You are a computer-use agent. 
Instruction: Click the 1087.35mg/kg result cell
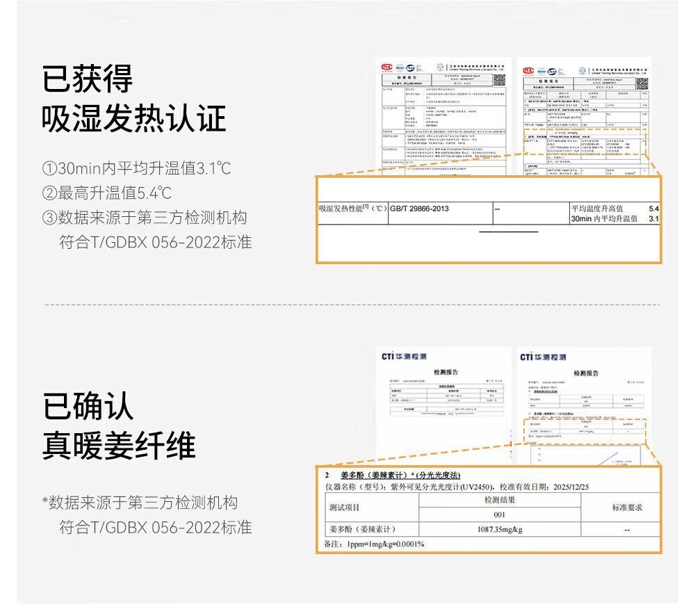coord(500,530)
